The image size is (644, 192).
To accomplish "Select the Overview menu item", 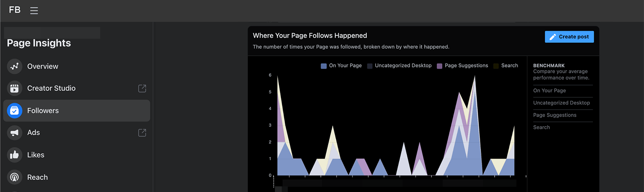I will pos(76,66).
